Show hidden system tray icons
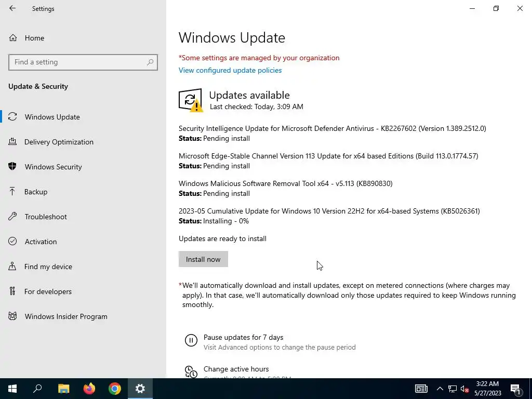Viewport: 532px width, 399px height. pos(440,389)
